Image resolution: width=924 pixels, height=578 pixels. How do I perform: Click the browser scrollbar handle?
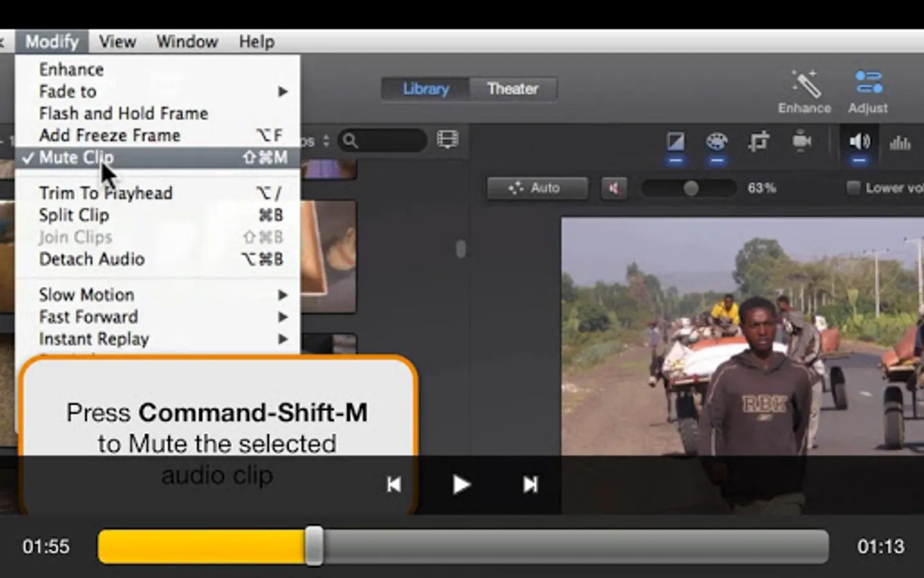(x=461, y=249)
